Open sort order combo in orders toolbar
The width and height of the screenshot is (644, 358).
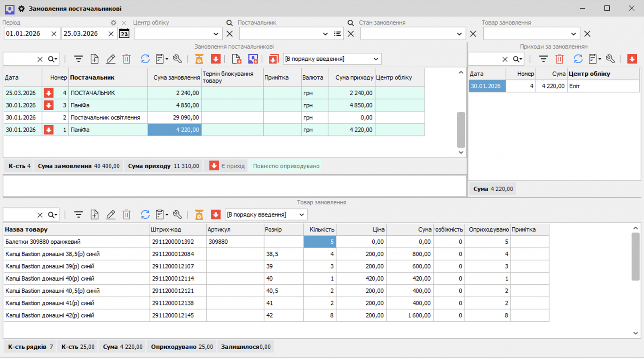(x=332, y=59)
